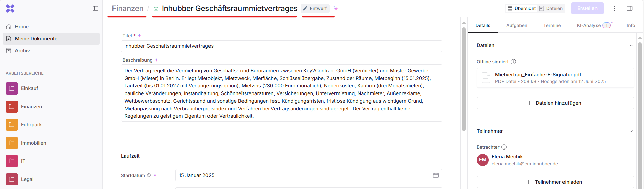Switch to the Aufgaben tab
644x189 pixels.
point(517,25)
